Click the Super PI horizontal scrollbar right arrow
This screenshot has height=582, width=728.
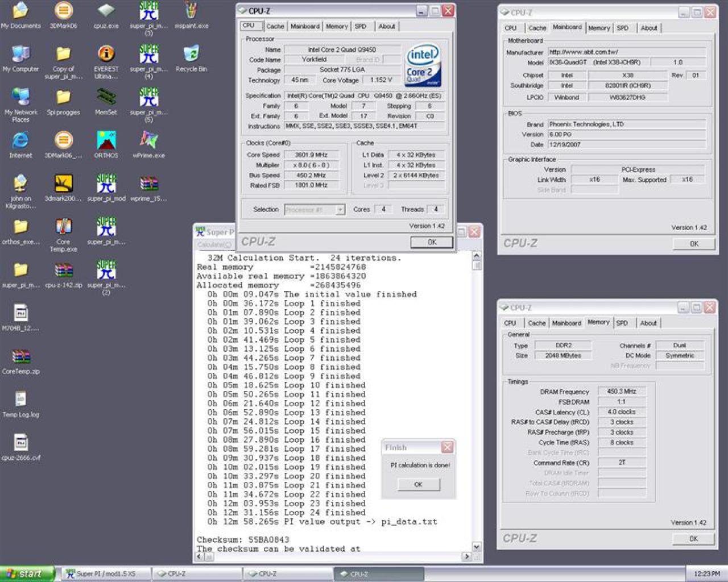coord(467,556)
